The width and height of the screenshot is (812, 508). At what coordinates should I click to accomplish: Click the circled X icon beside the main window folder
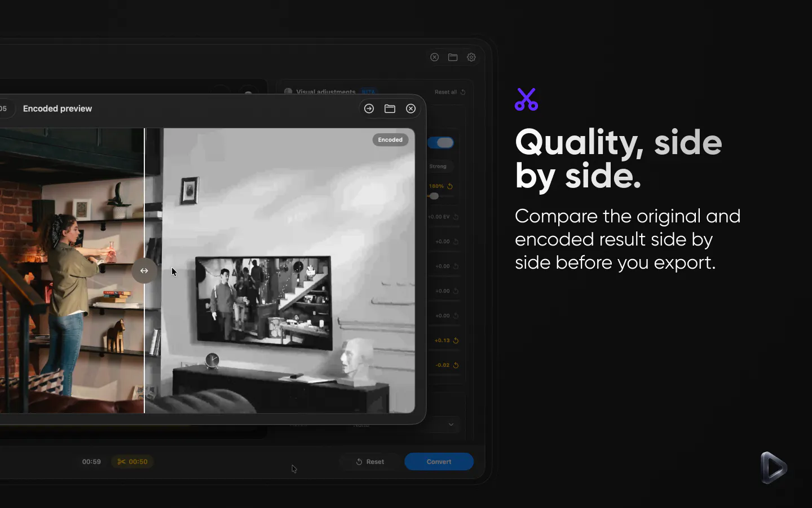tap(434, 57)
